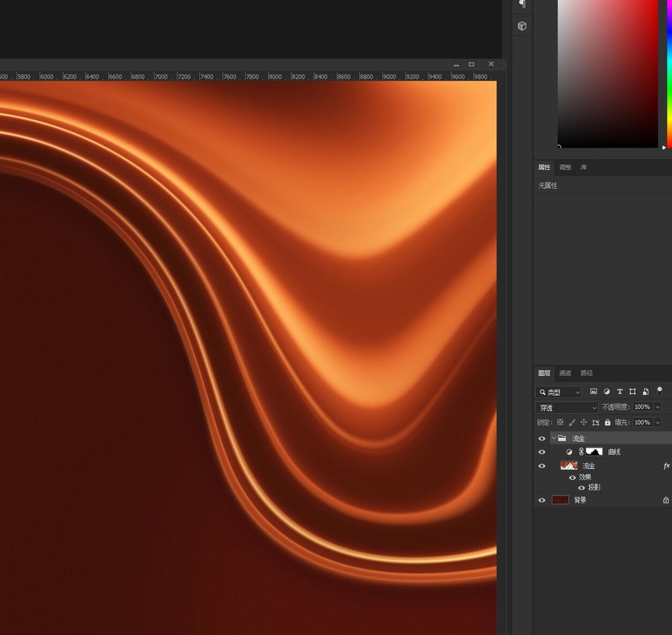Click the fx icon on 流金 layer

point(667,466)
